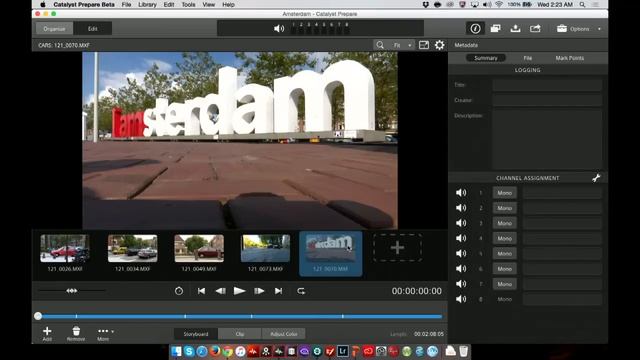Viewport: 640px width, 360px height.
Task: Toggle loop playback icon
Action: click(301, 291)
